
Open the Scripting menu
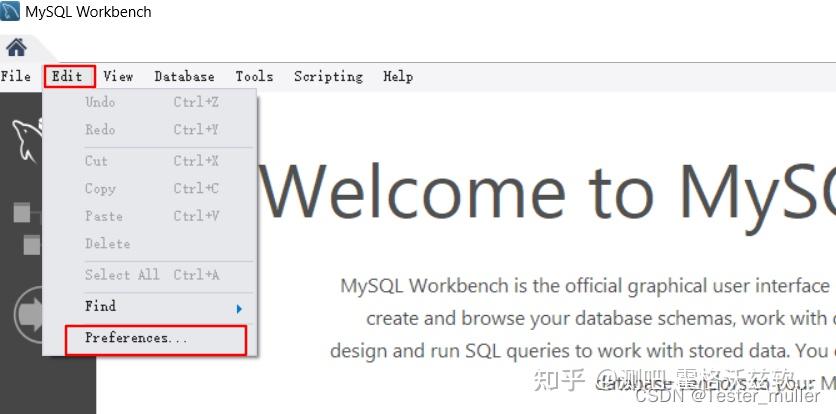(328, 77)
